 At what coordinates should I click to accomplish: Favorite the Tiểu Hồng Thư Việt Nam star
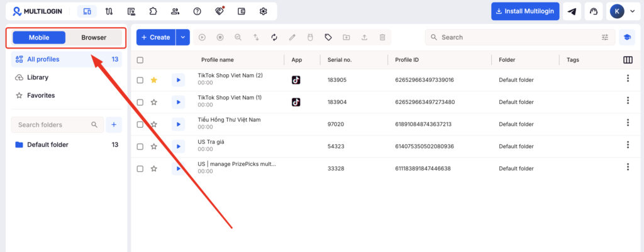pos(153,124)
